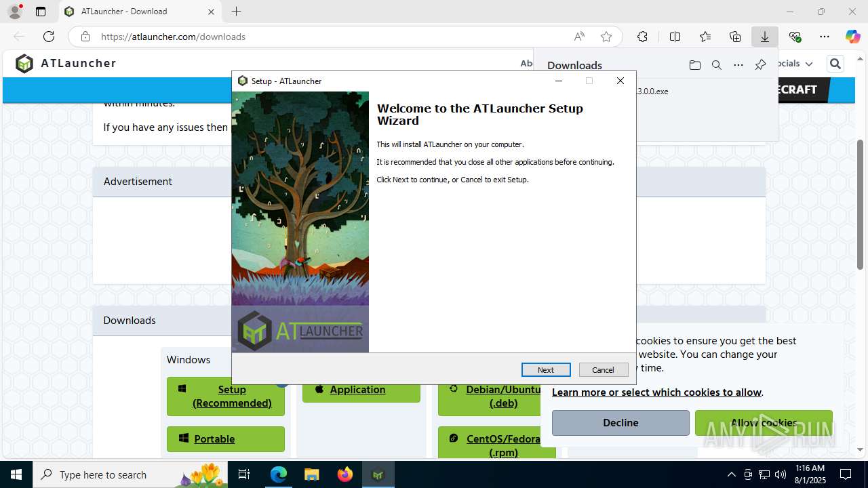Open Edge Settings and more menu
This screenshot has height=488, width=868.
click(x=825, y=37)
